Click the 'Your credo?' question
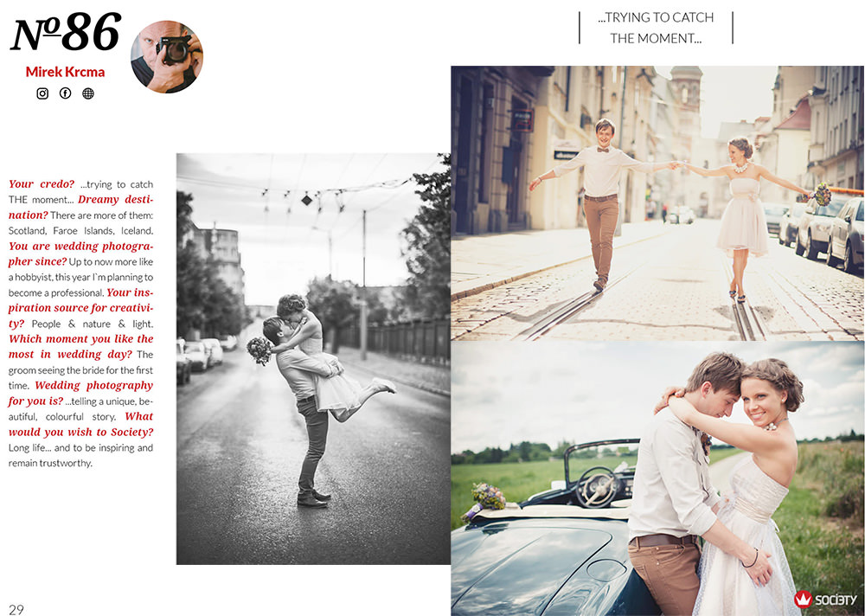 pyautogui.click(x=42, y=183)
